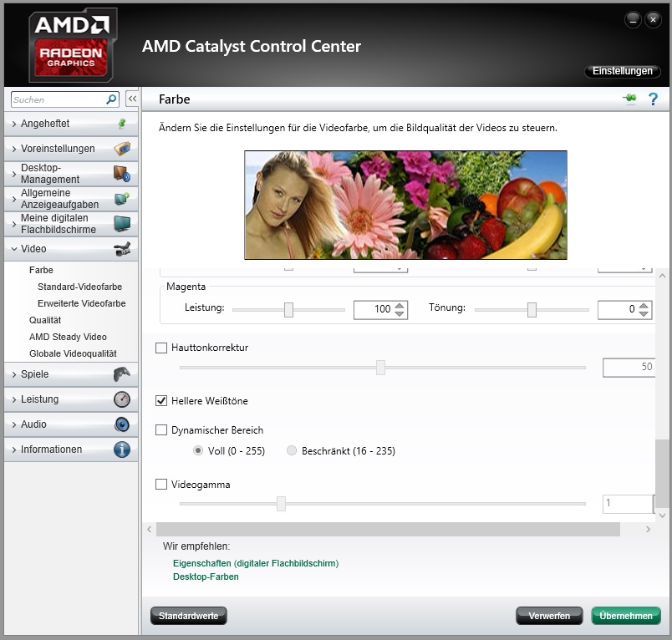Screen dimensions: 672x640
Task: Click the vertical scrollbar down arrow
Action: [662, 515]
